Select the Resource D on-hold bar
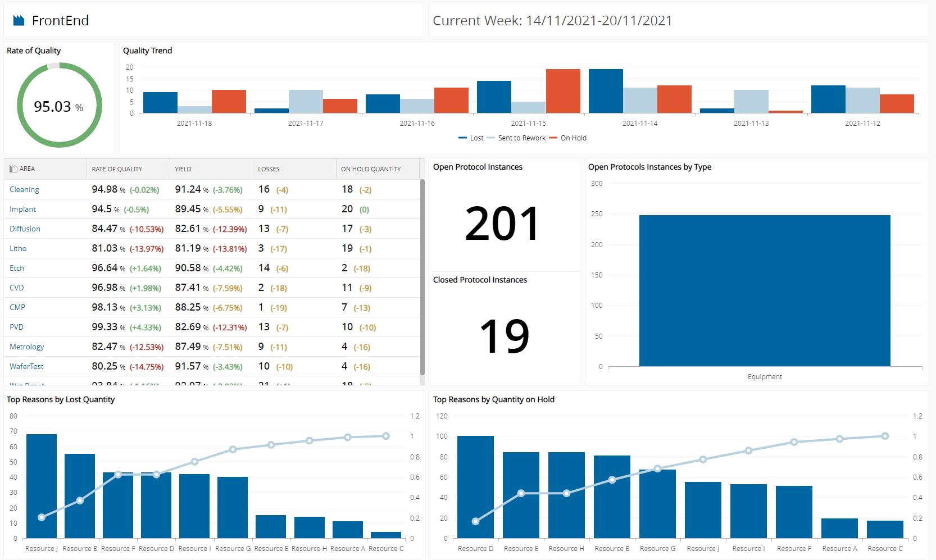Image resolution: width=936 pixels, height=560 pixels. (475, 487)
